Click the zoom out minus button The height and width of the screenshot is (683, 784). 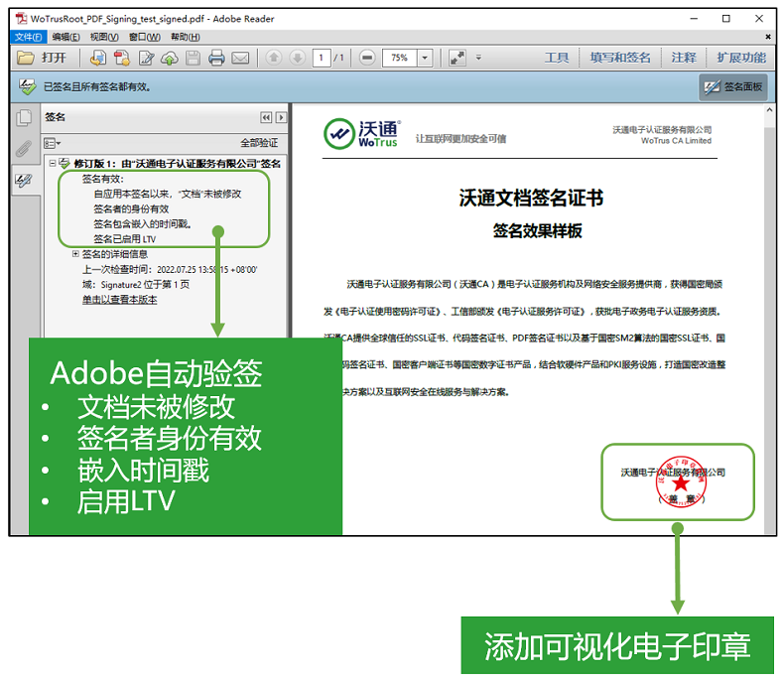(367, 59)
